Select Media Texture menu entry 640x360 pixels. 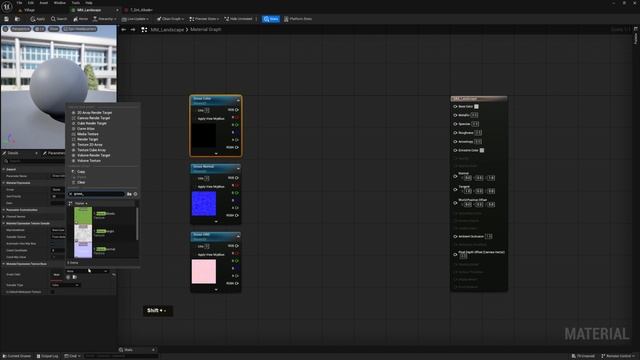88,134
